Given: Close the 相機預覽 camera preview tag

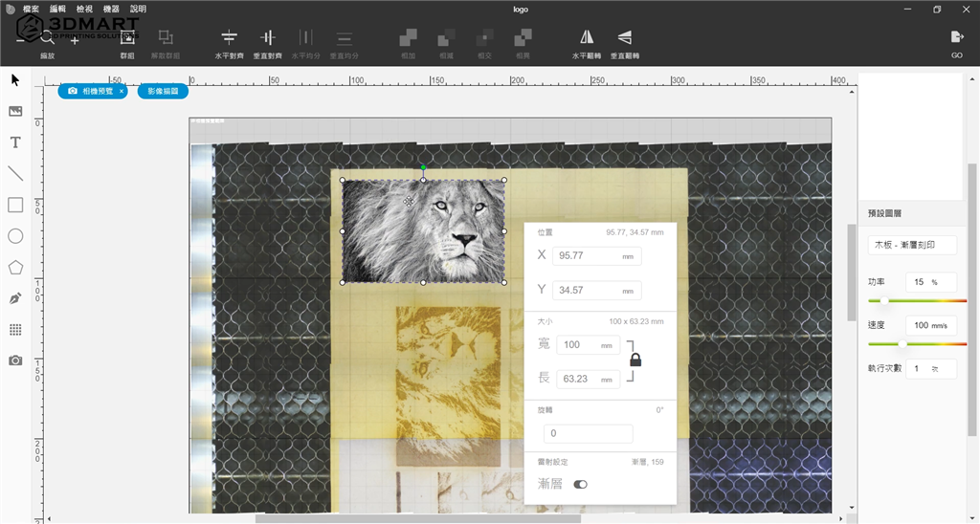Looking at the screenshot, I should pos(122,91).
